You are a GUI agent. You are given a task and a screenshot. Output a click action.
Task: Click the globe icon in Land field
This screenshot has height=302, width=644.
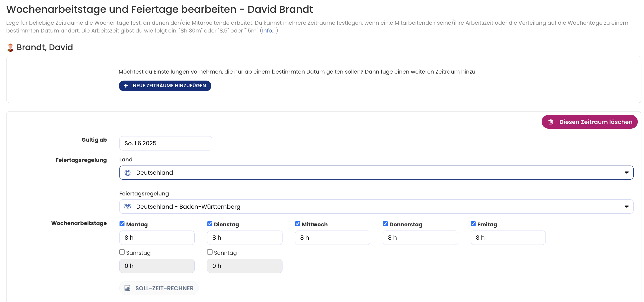(x=128, y=173)
